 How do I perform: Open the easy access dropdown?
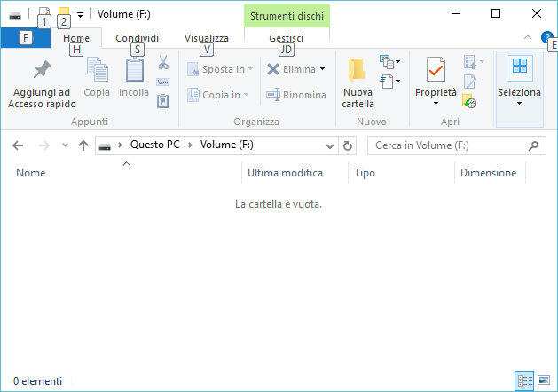point(389,82)
